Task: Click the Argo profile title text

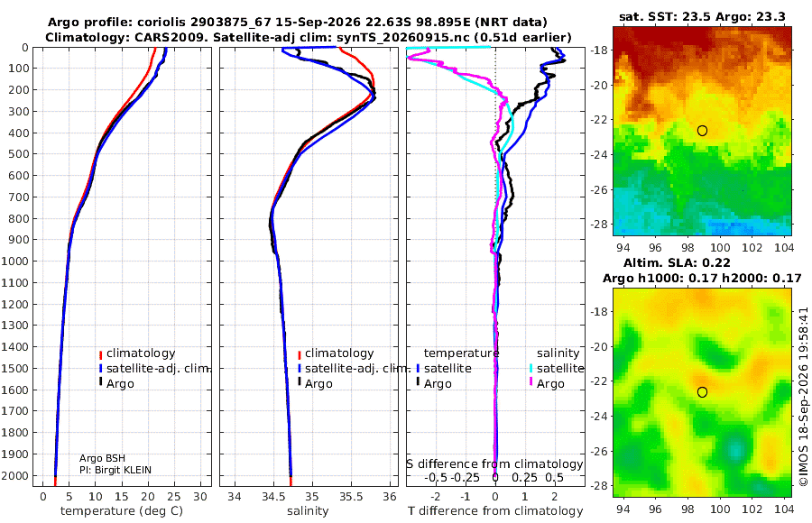Action: (297, 23)
